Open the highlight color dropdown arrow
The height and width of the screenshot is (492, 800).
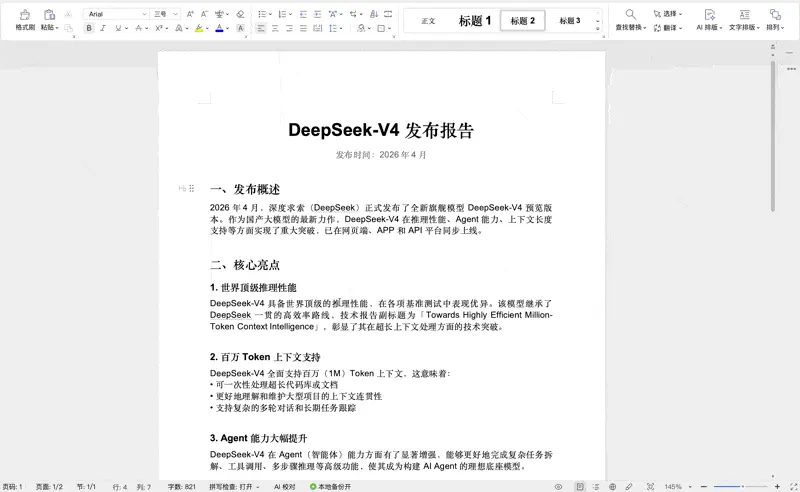(207, 29)
